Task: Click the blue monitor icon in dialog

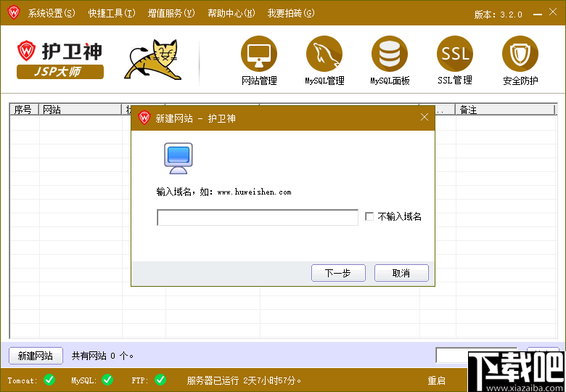Action: (x=179, y=158)
